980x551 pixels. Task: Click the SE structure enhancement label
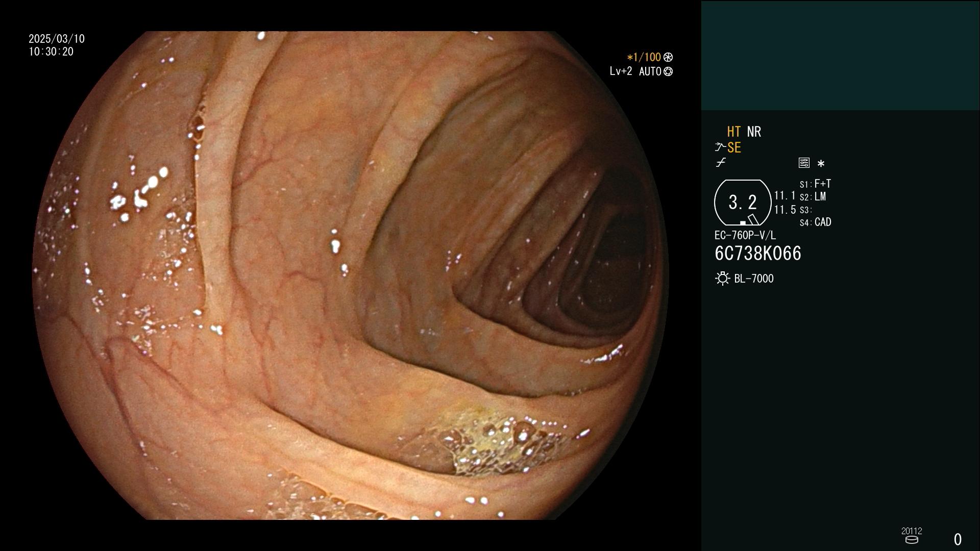[x=734, y=147]
